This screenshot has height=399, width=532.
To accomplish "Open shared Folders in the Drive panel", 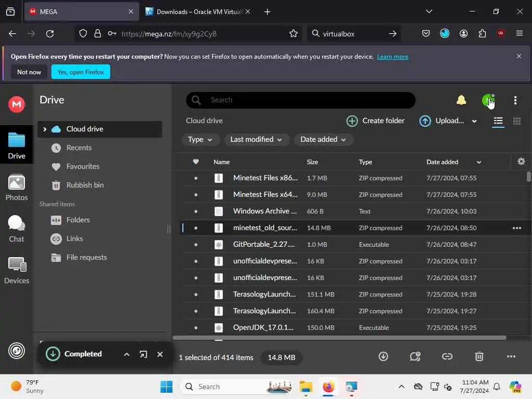I will pos(100,220).
